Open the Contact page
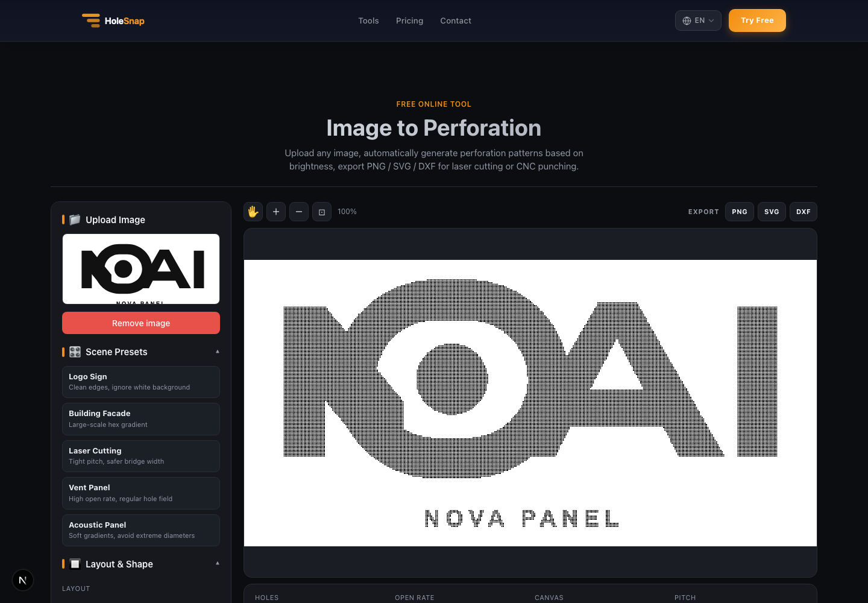 456,21
